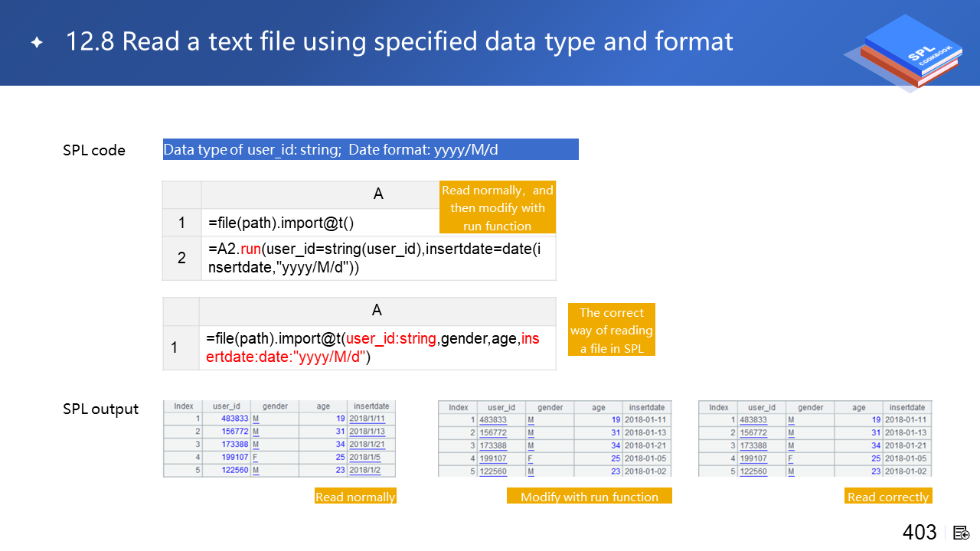
Task: Click the 'SPL output' label
Action: 101,409
